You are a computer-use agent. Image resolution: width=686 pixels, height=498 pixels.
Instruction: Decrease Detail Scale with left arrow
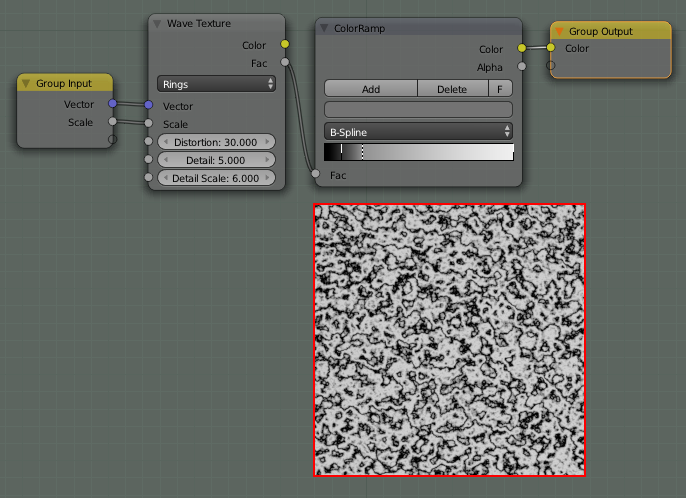click(166, 178)
